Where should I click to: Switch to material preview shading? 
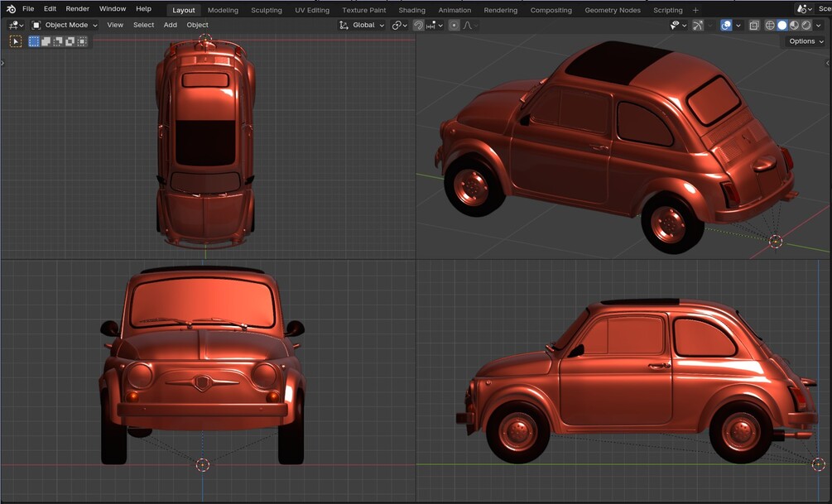click(x=794, y=26)
